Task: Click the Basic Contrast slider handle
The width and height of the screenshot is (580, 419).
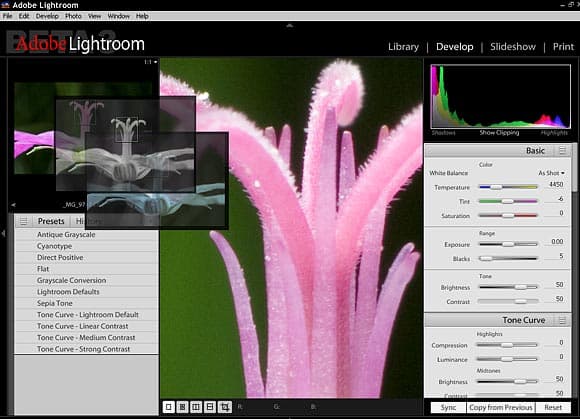Action: [520, 301]
